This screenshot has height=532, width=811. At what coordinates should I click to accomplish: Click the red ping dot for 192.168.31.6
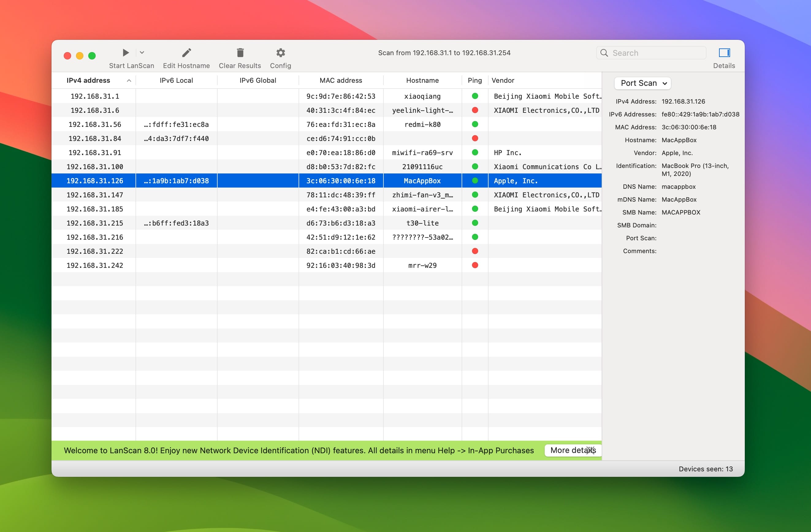[x=475, y=110]
